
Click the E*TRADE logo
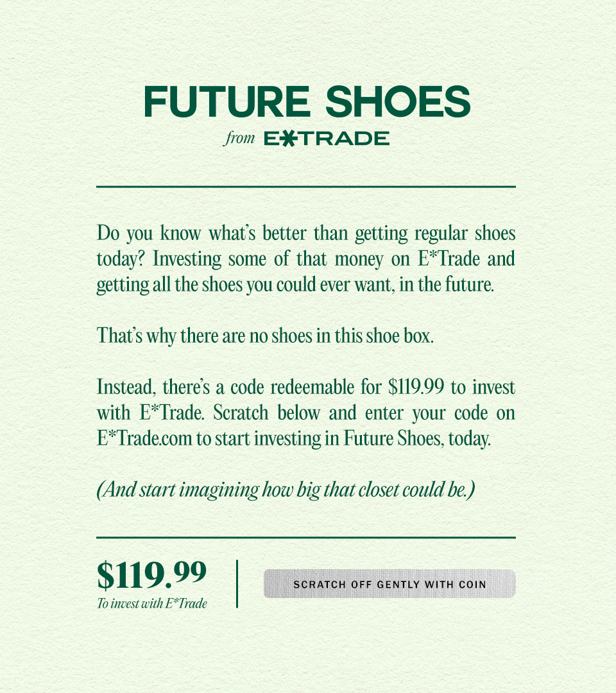(327, 139)
